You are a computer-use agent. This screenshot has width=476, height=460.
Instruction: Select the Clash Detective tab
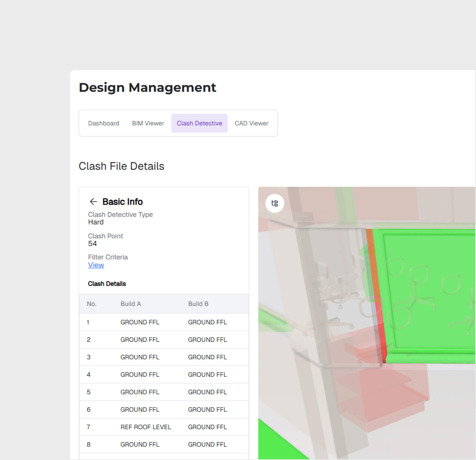coord(199,123)
